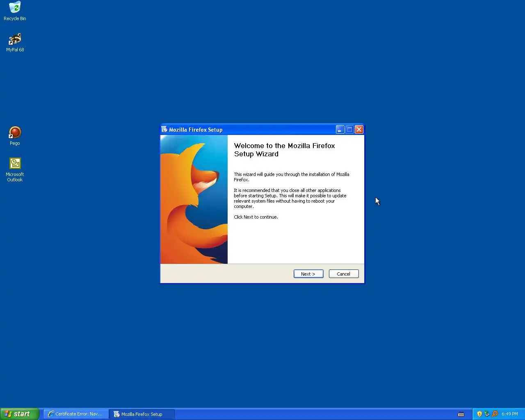525x420 pixels.
Task: Open the on-screen keyboard tray icon
Action: click(x=461, y=414)
